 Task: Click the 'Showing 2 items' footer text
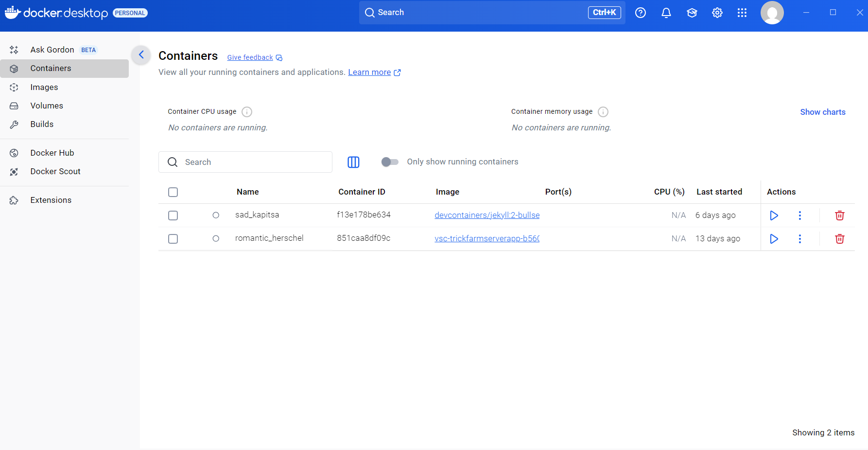pyautogui.click(x=823, y=432)
